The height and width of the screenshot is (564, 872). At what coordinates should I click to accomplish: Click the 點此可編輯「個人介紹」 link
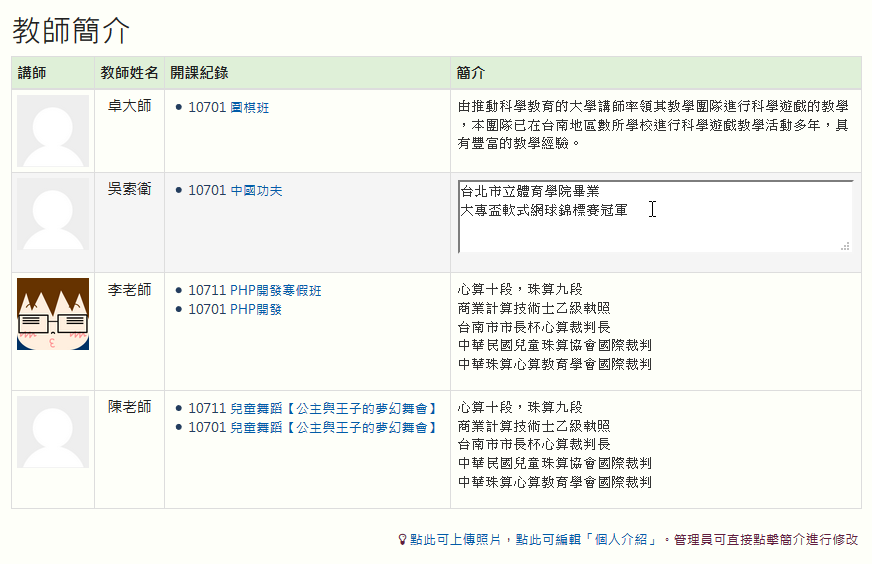(587, 540)
